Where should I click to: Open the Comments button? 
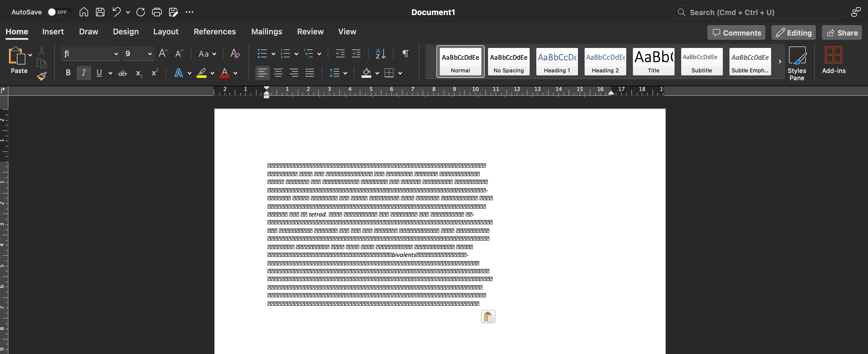coord(736,33)
